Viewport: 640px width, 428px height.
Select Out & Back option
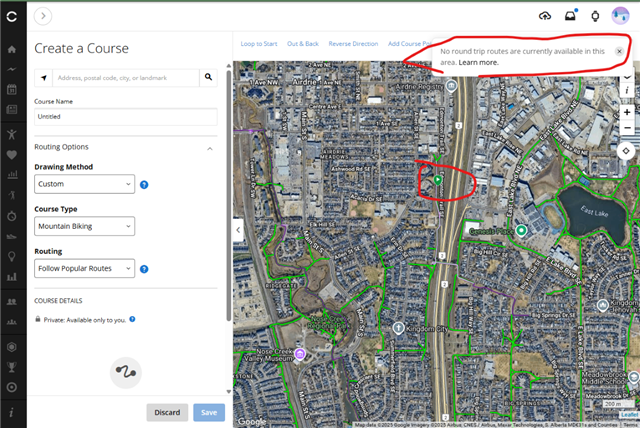tap(302, 44)
